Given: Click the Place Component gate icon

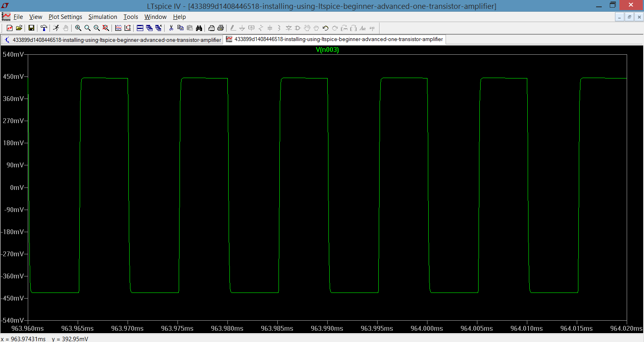Looking at the screenshot, I should (298, 28).
